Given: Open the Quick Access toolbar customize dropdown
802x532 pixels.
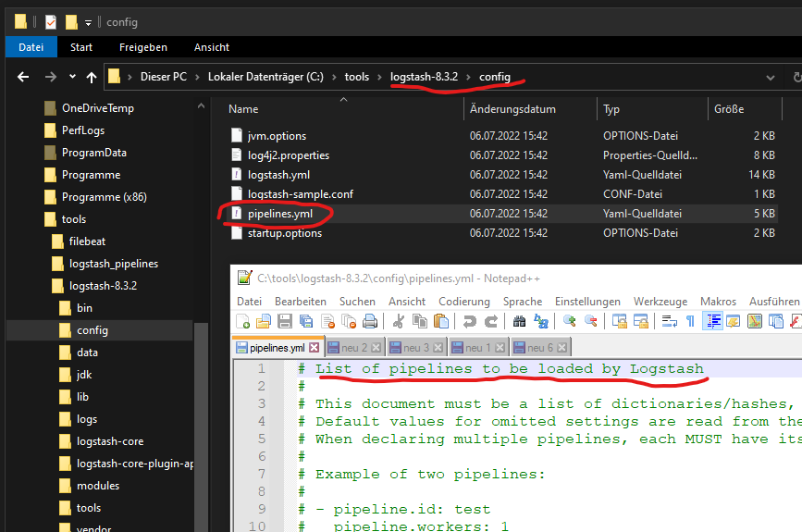Looking at the screenshot, I should pyautogui.click(x=88, y=22).
